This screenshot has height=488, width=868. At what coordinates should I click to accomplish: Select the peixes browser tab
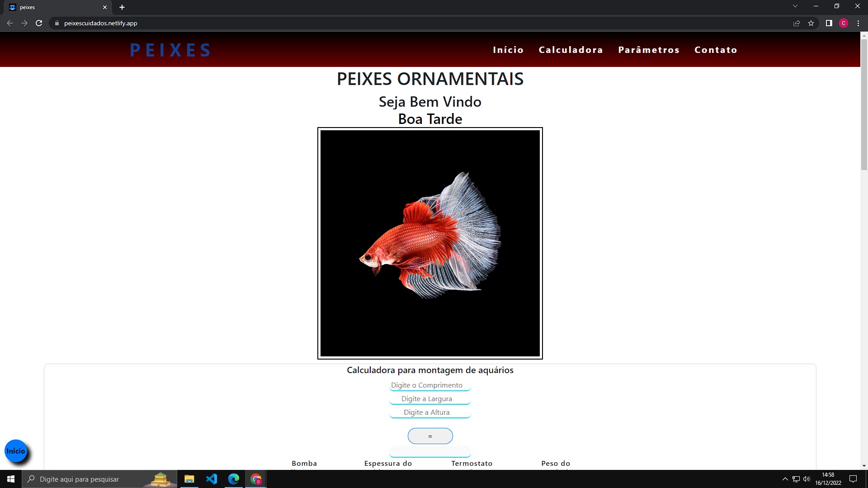click(58, 7)
